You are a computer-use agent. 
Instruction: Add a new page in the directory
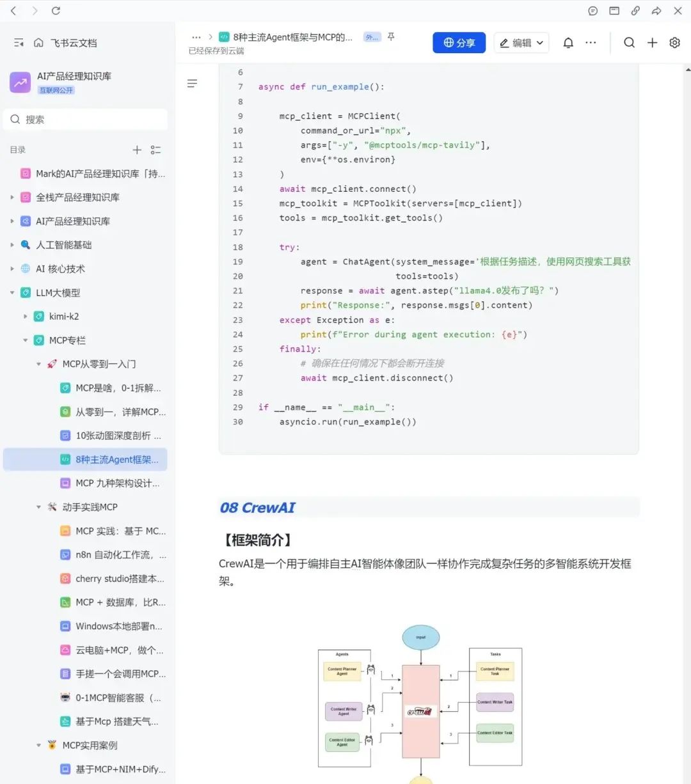[136, 150]
